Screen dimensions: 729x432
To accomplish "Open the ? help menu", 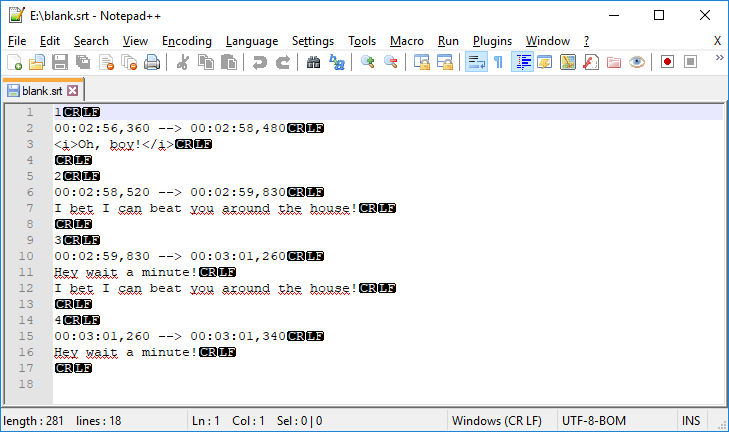I will point(587,41).
